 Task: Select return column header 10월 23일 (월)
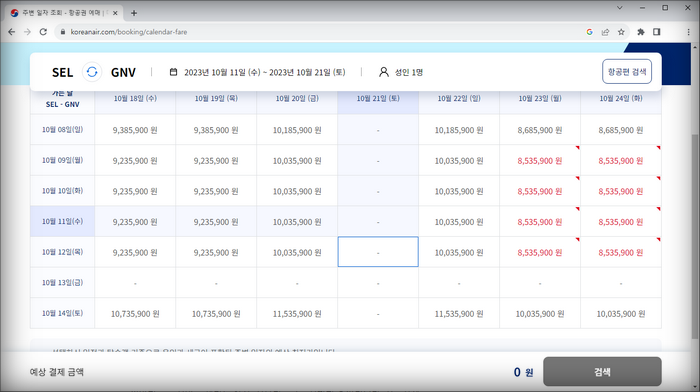coord(540,98)
